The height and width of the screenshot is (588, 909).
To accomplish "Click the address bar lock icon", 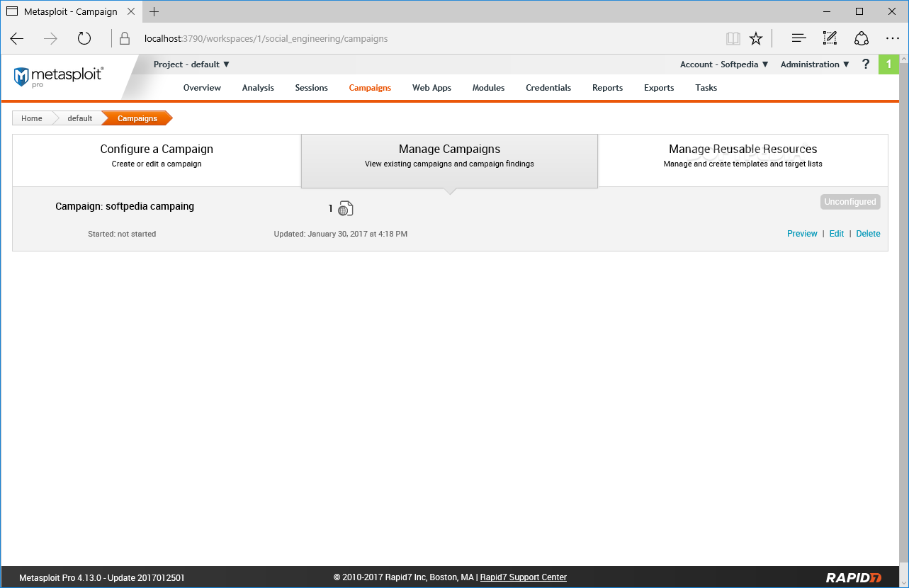I will 125,38.
